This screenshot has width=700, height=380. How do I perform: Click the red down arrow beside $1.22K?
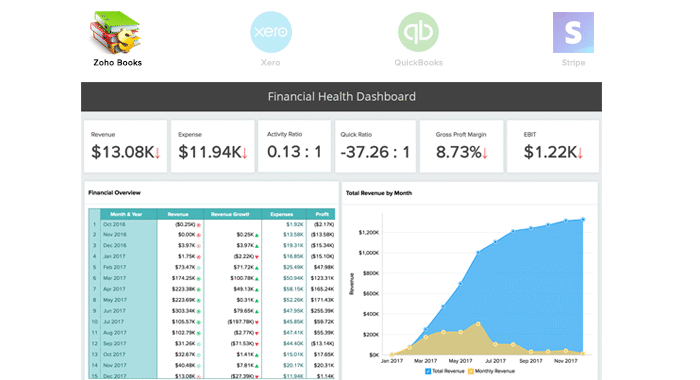click(580, 154)
